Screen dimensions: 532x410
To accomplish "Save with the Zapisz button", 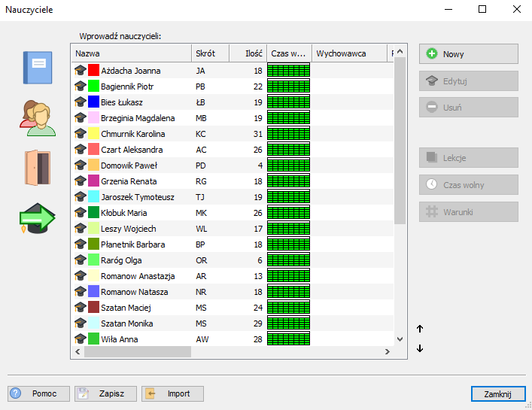I will 105,394.
